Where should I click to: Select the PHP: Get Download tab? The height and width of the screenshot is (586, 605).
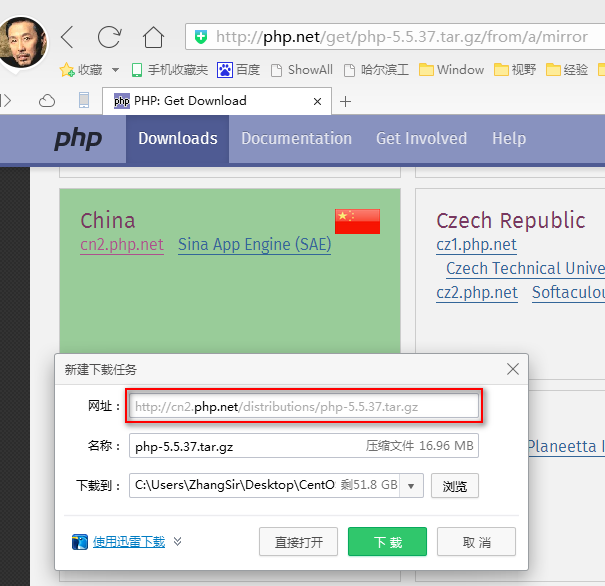[x=217, y=101]
